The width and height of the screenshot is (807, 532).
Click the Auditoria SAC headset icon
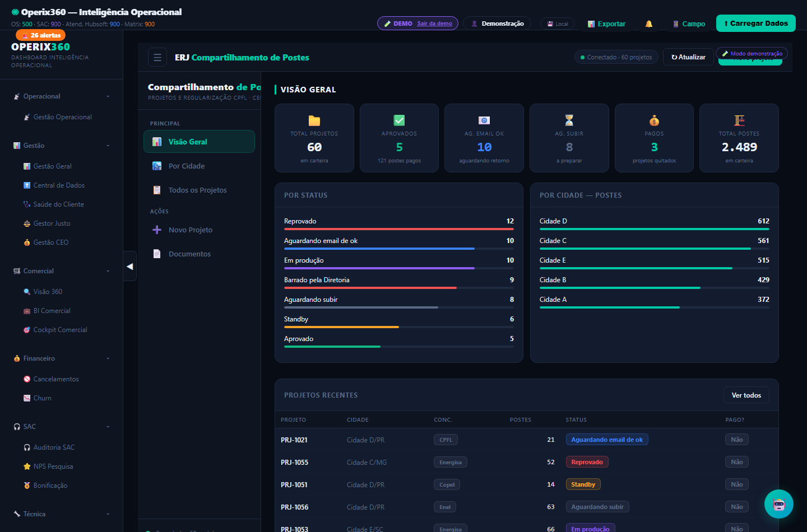pyautogui.click(x=27, y=447)
